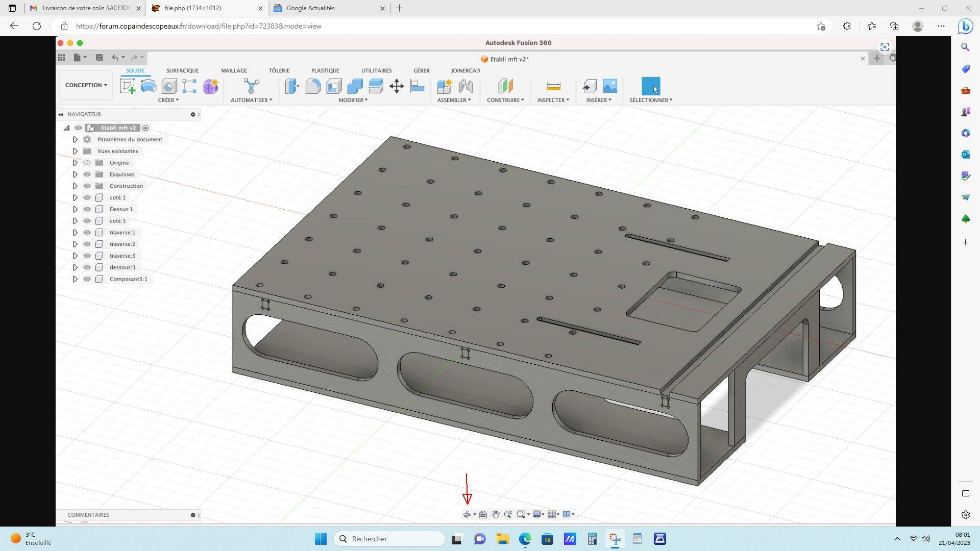Image resolution: width=980 pixels, height=551 pixels.
Task: Click the Insert image icon
Action: click(610, 86)
